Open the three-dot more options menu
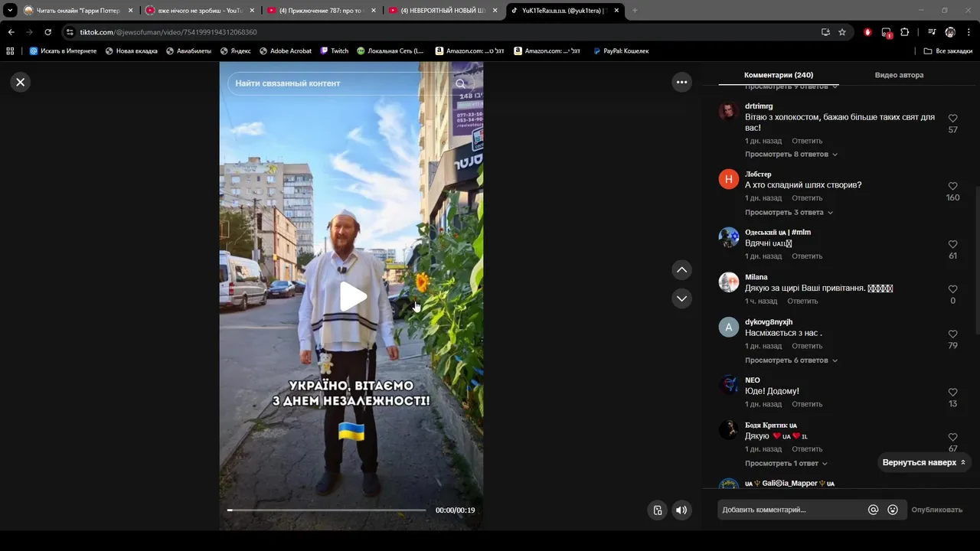The width and height of the screenshot is (980, 551). (681, 82)
